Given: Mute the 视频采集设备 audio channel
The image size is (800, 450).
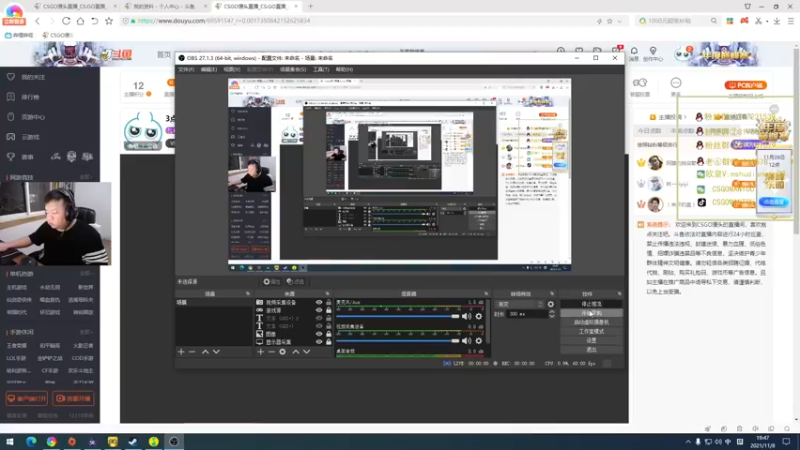Looking at the screenshot, I should pos(466,340).
